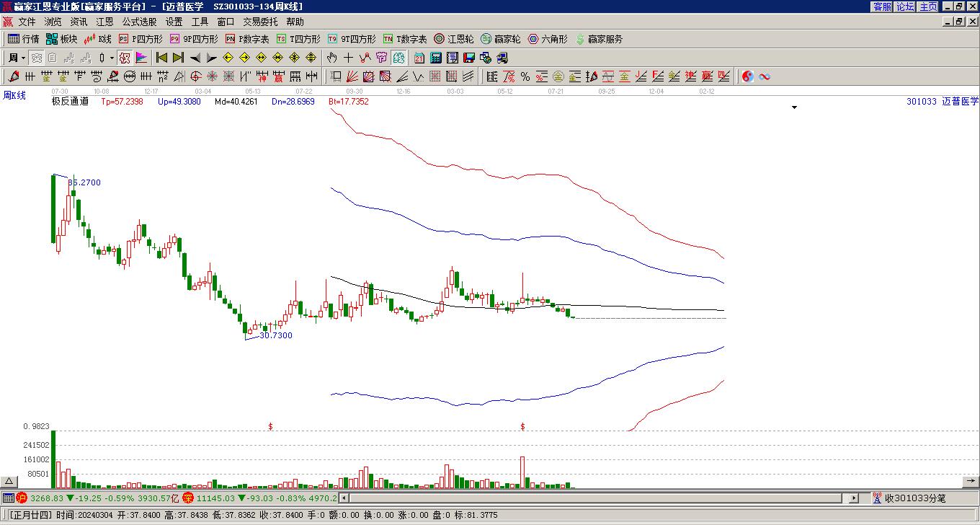Image resolution: width=980 pixels, height=525 pixels.
Task: Launch the 江恩轮 Gann wheel
Action: tap(454, 39)
